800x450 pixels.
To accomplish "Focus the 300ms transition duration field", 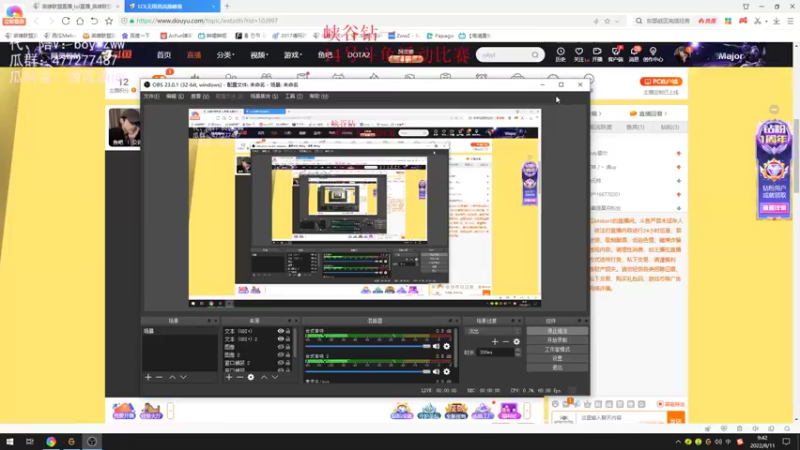I will coord(496,352).
